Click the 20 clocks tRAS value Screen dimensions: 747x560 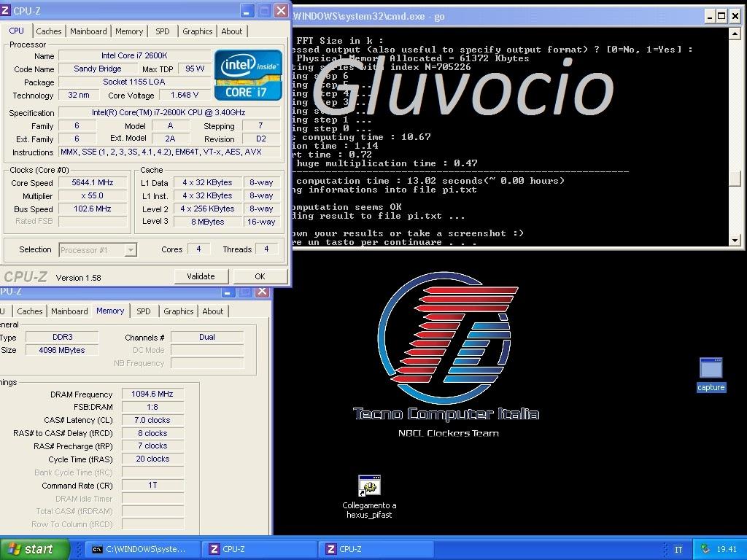pos(152,459)
